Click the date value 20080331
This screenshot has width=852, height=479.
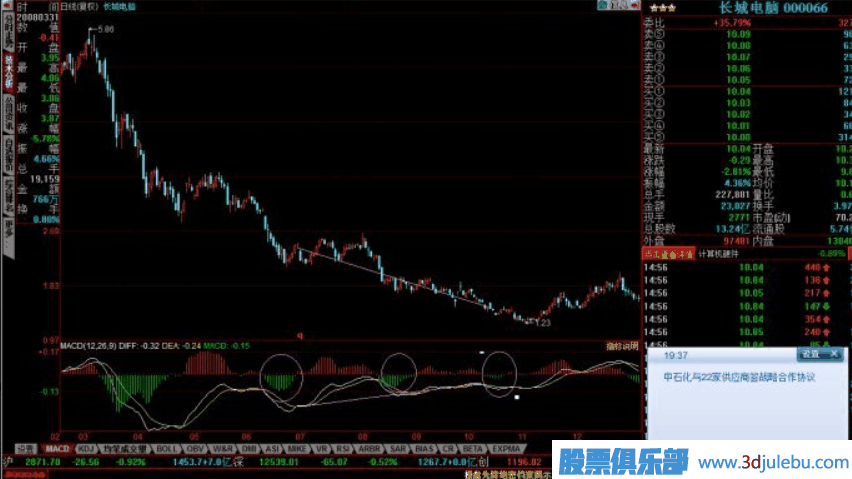[37, 17]
